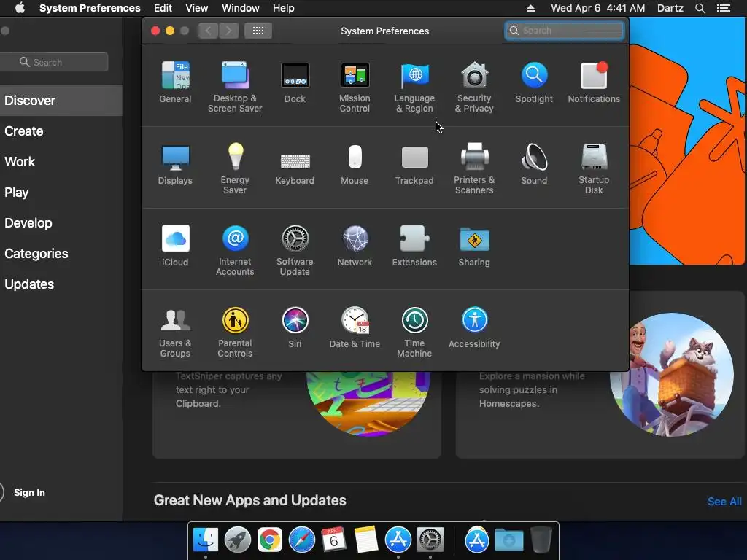747x560 pixels.
Task: Open Notes from the Dock
Action: [366, 540]
